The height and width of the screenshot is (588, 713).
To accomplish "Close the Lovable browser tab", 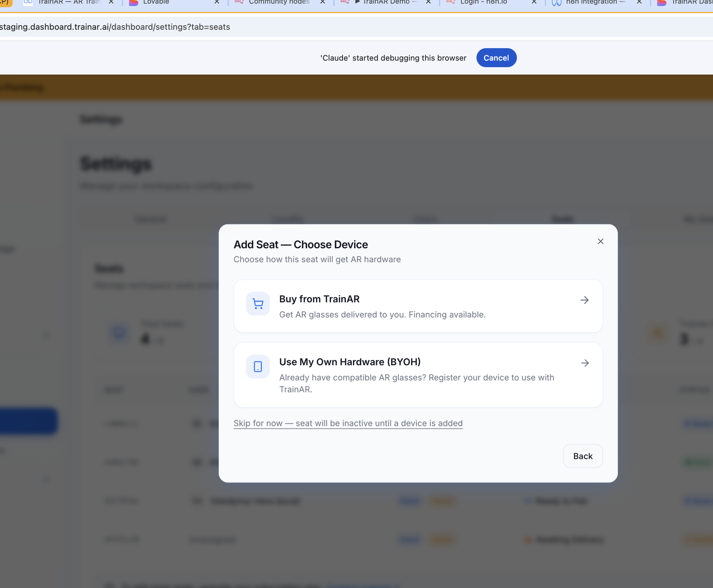I will click(217, 2).
